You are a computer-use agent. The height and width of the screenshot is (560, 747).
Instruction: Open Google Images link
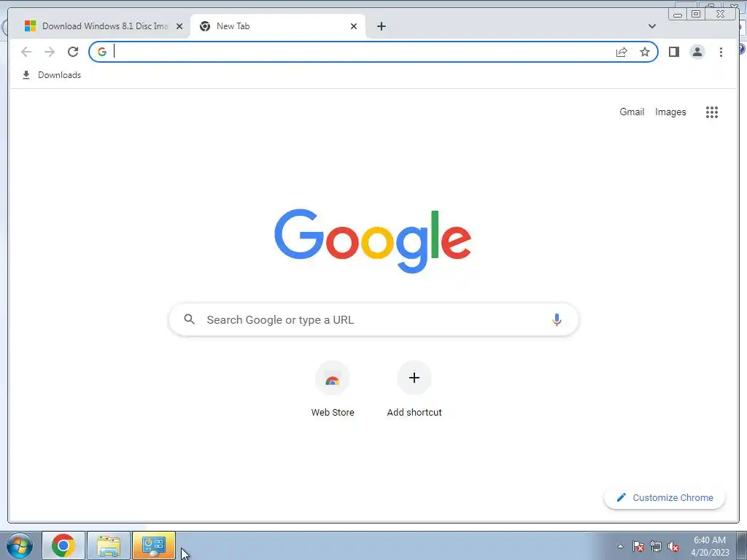[x=670, y=112]
